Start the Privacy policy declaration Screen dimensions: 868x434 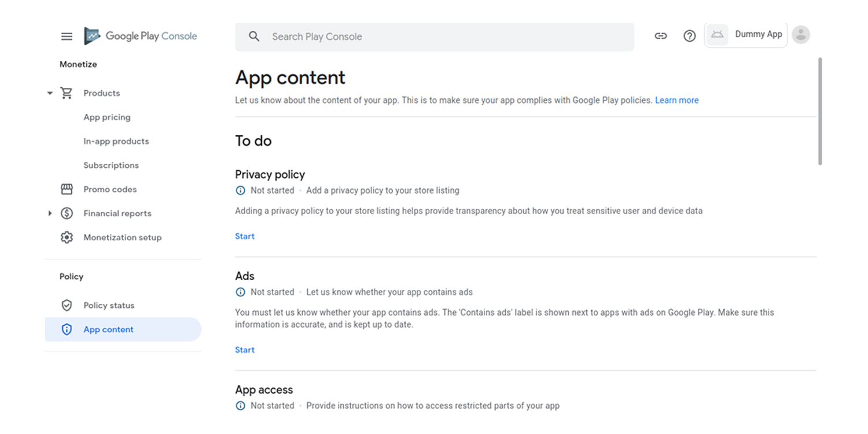pos(244,236)
